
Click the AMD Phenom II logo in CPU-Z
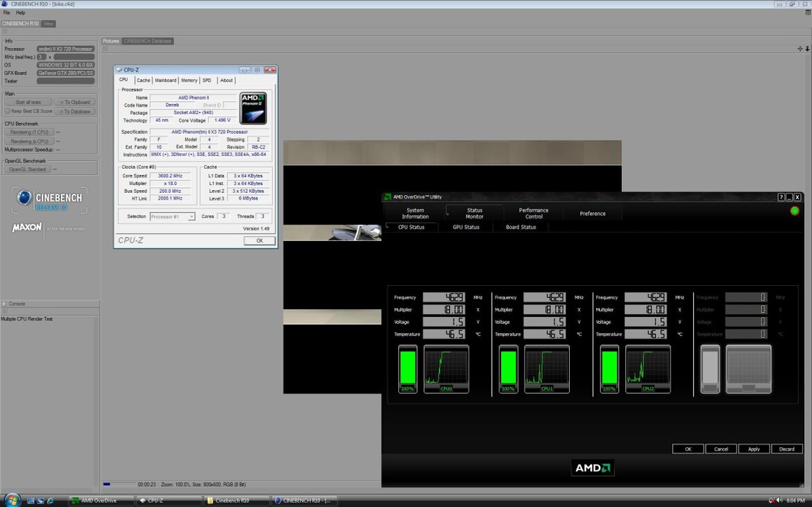(x=253, y=108)
